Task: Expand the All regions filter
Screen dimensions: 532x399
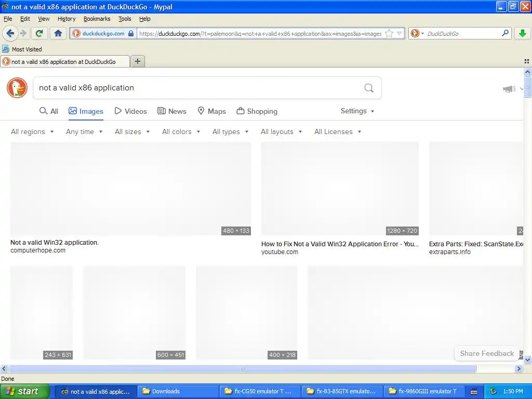Action: click(32, 131)
